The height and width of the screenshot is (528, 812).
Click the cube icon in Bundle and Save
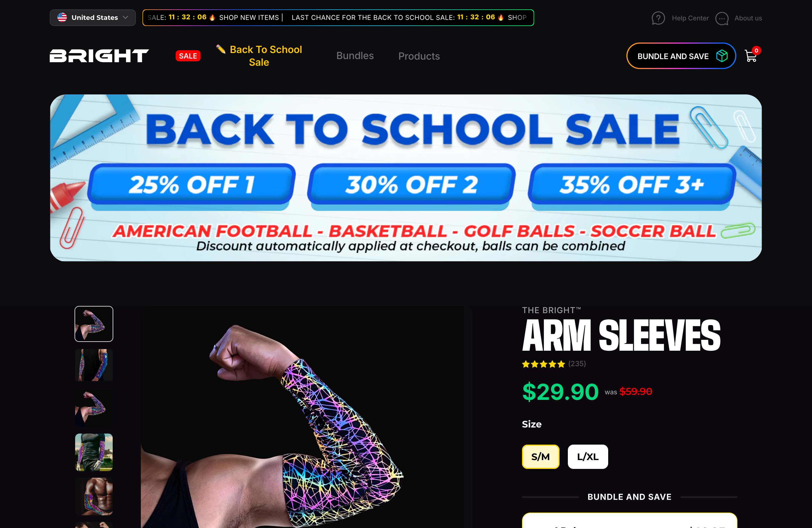click(722, 56)
